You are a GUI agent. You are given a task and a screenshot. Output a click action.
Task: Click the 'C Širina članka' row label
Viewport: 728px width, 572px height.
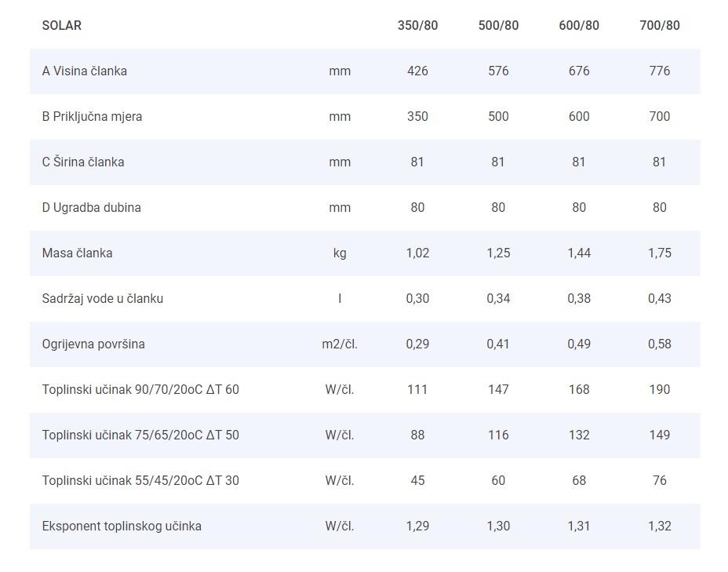[83, 162]
